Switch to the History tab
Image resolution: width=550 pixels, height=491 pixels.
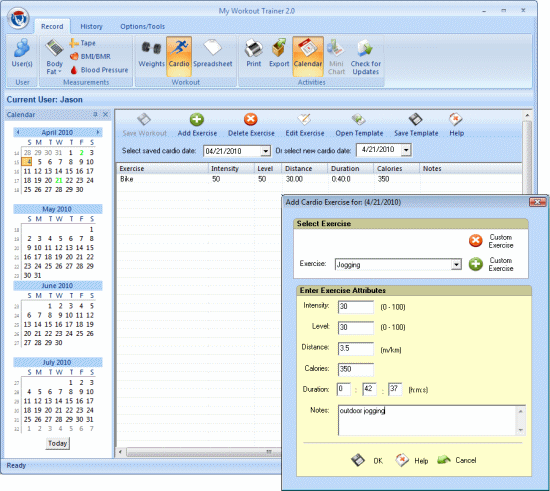point(91,26)
